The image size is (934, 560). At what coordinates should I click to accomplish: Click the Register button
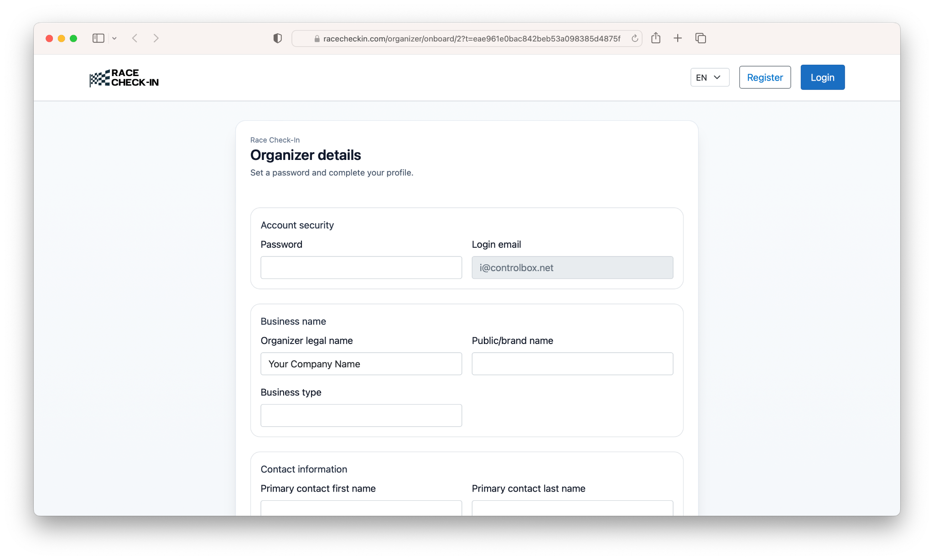point(765,77)
